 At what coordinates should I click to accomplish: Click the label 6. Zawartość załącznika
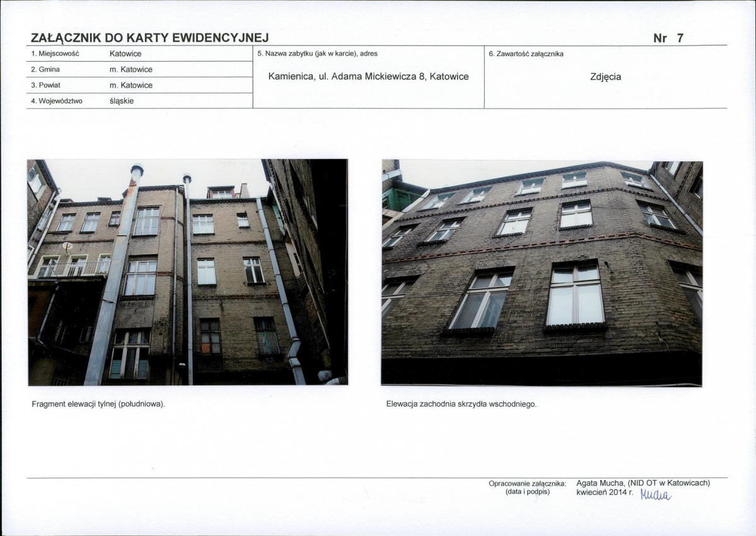[x=526, y=54]
